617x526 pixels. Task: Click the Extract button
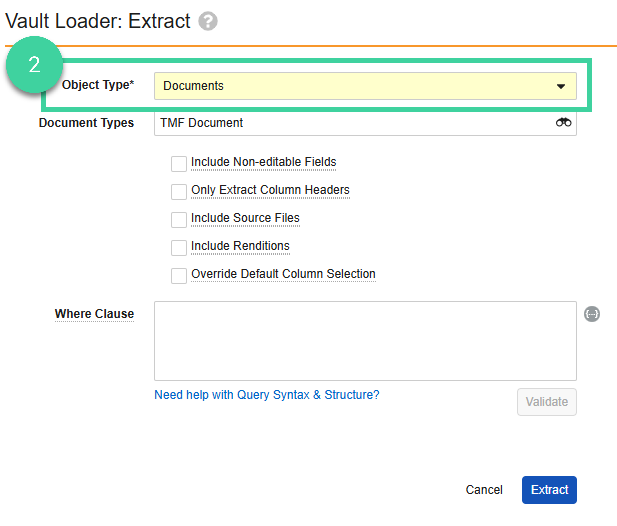click(549, 490)
